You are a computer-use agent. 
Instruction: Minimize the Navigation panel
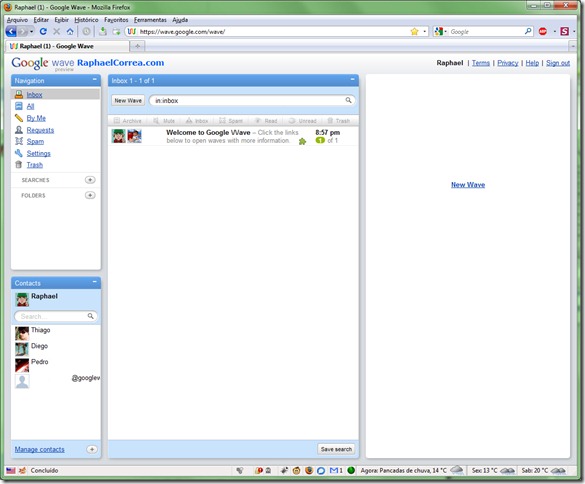tap(94, 79)
